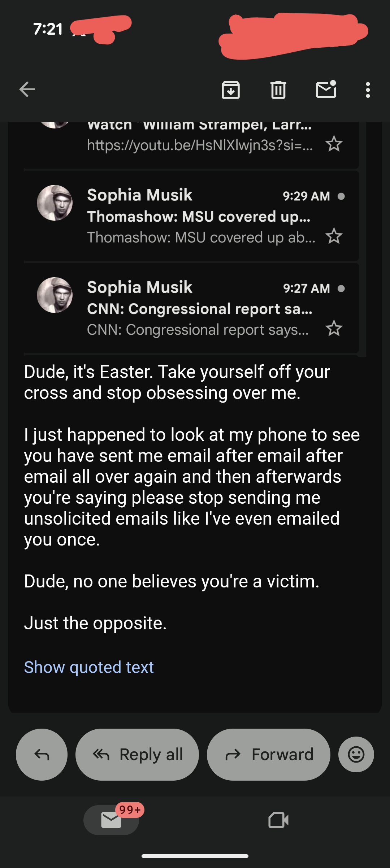This screenshot has width=390, height=868.
Task: Archive this email conversation
Action: 231,90
